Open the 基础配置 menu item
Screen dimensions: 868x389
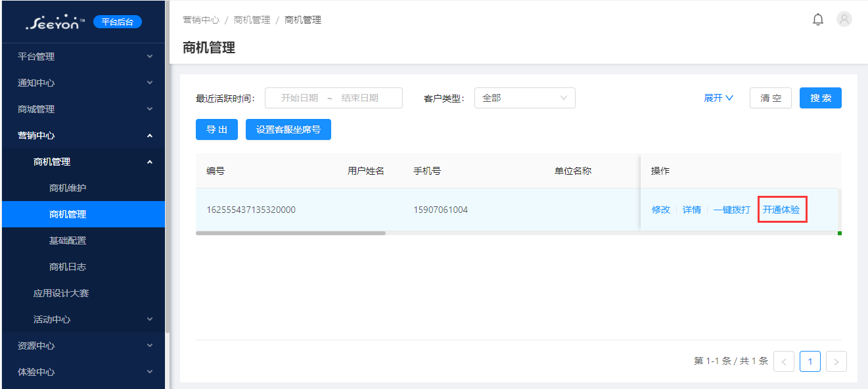tap(83, 240)
